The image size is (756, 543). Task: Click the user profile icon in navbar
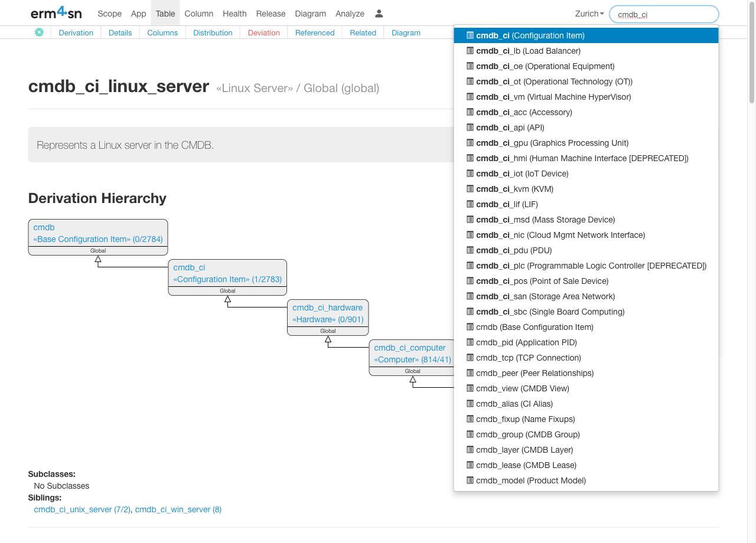click(x=379, y=14)
